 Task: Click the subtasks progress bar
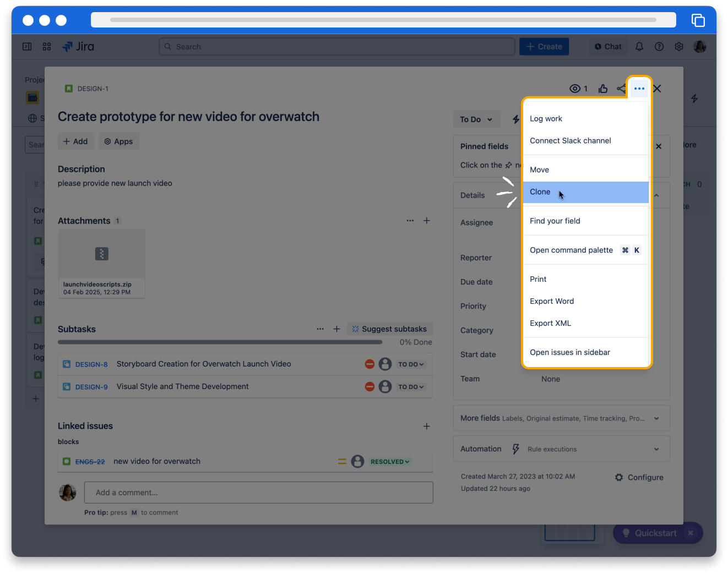(220, 342)
